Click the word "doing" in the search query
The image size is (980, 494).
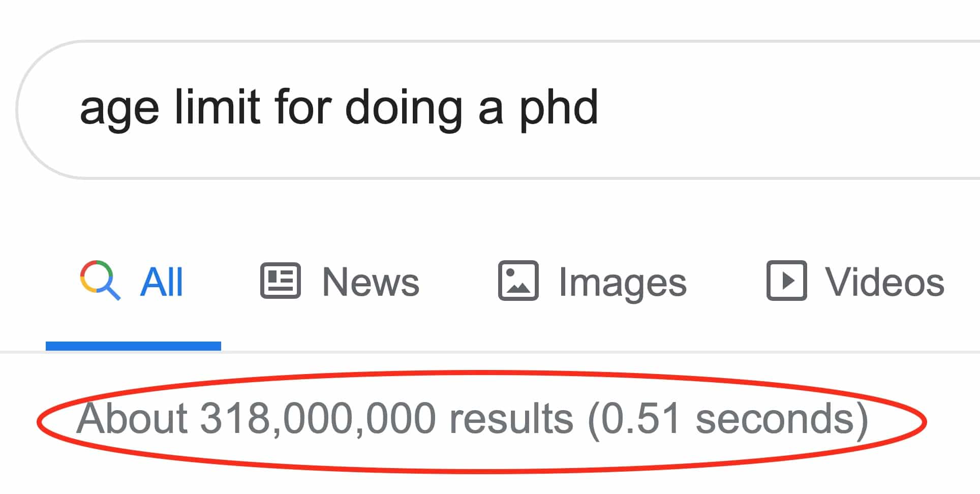click(404, 108)
